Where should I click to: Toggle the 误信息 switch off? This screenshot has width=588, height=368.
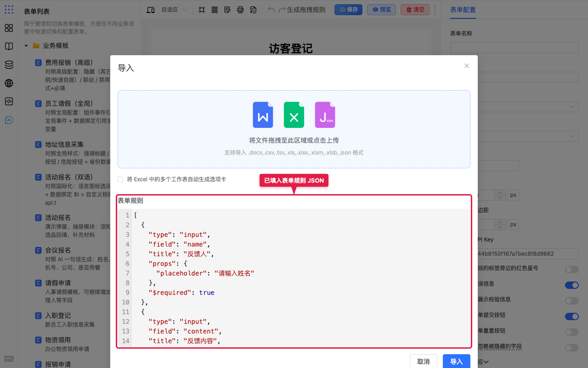click(x=571, y=285)
